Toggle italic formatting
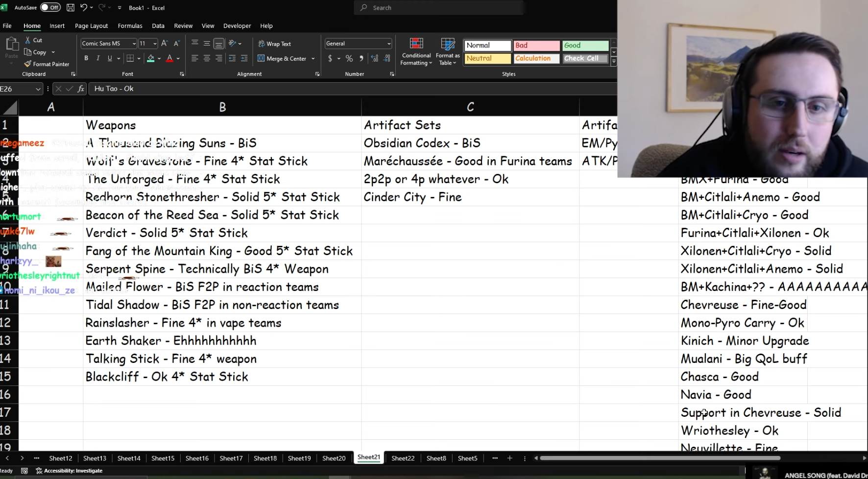The width and height of the screenshot is (868, 479). tap(98, 58)
